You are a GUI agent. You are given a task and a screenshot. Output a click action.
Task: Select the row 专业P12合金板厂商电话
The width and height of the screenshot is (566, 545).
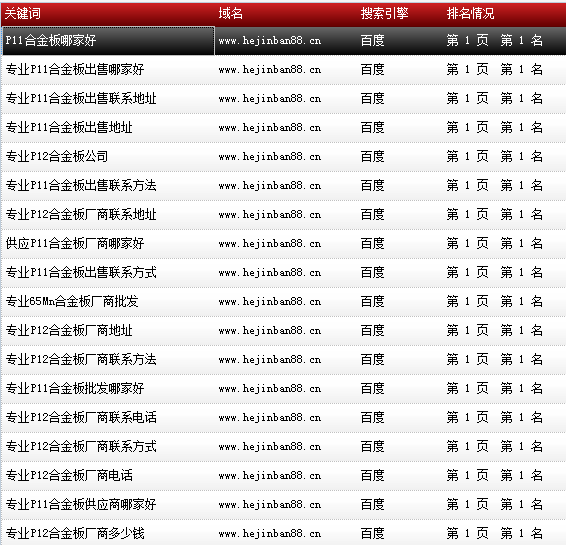pos(284,476)
